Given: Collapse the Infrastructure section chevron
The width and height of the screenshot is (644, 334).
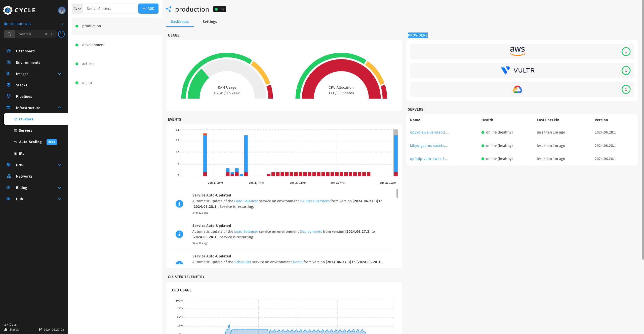Looking at the screenshot, I should (60, 108).
